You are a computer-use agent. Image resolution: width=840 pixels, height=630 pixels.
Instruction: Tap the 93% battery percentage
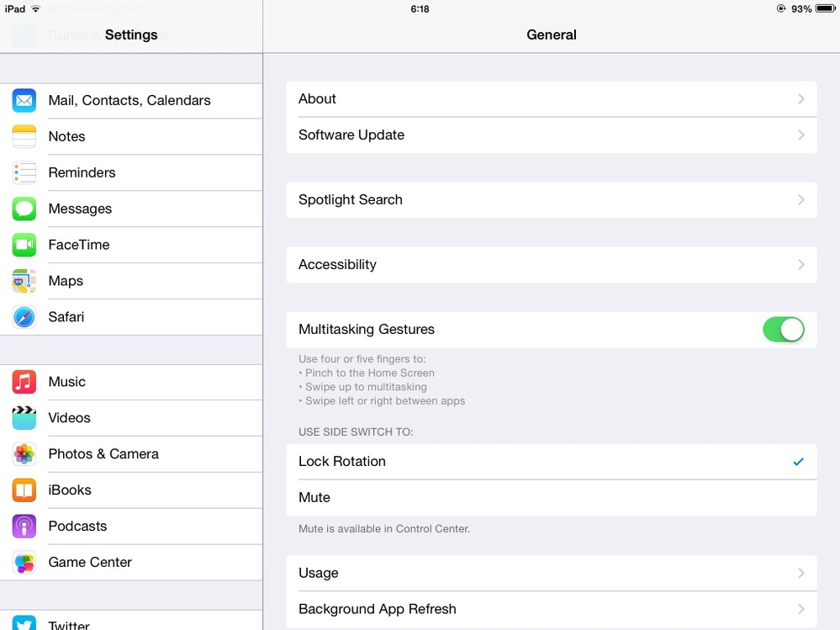coord(801,9)
